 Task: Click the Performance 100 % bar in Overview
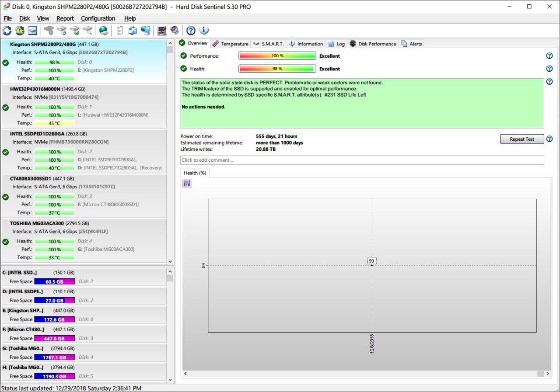pos(277,56)
